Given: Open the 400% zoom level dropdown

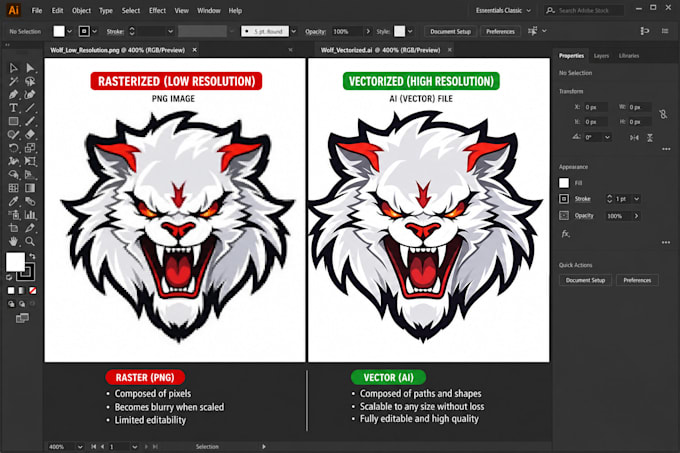Looking at the screenshot, I should tap(80, 446).
